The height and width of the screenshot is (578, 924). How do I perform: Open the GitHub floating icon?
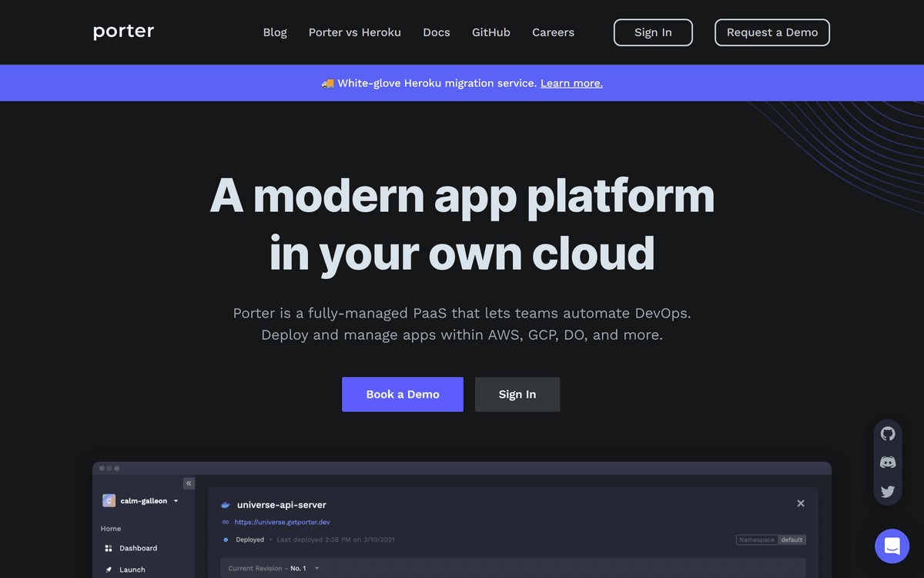click(x=888, y=434)
